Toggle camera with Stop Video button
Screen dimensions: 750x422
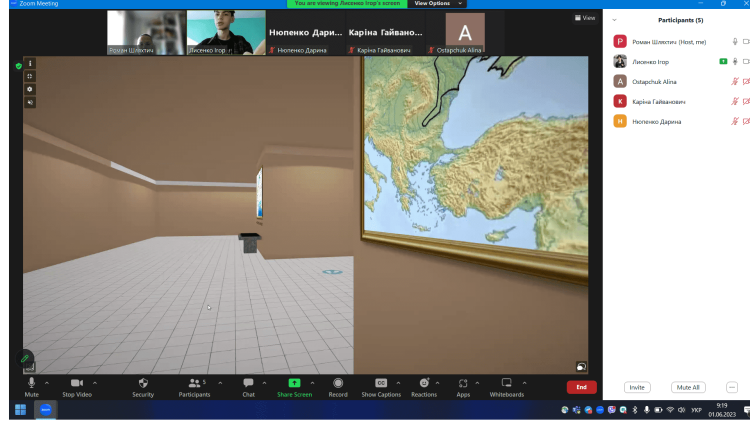click(76, 383)
